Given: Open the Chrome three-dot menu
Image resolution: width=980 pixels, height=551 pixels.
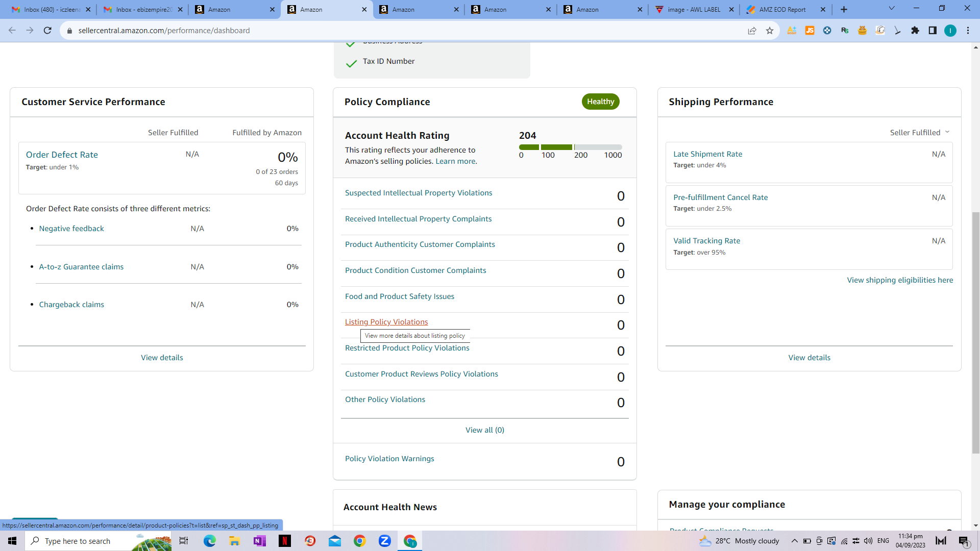Looking at the screenshot, I should (x=968, y=31).
